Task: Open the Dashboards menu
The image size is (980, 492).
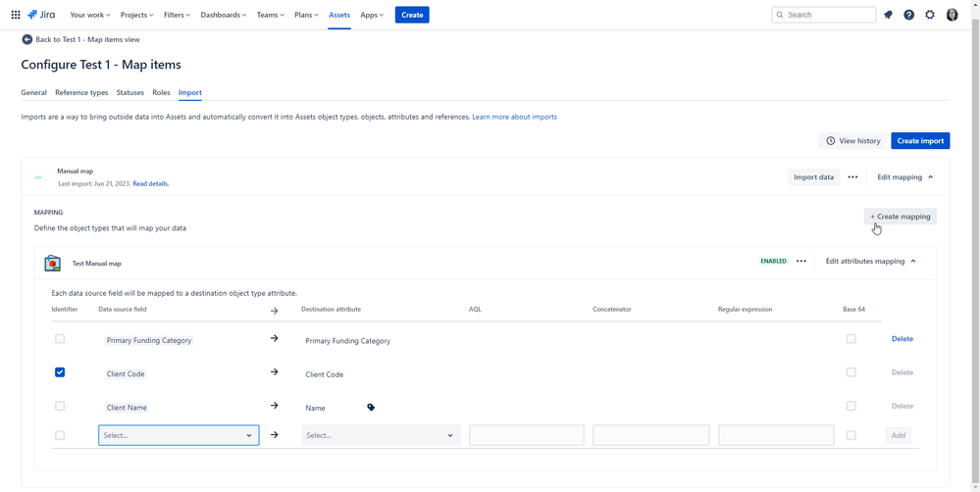Action: (223, 15)
